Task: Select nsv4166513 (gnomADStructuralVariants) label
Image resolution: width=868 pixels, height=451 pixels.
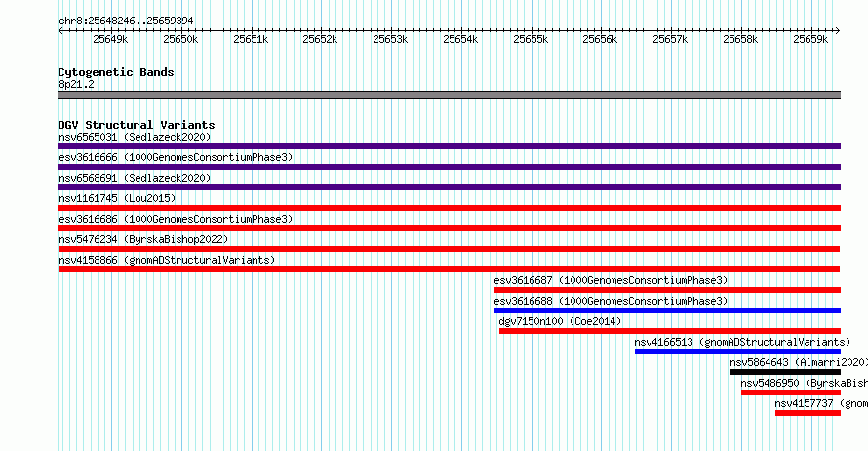Action: [742, 342]
